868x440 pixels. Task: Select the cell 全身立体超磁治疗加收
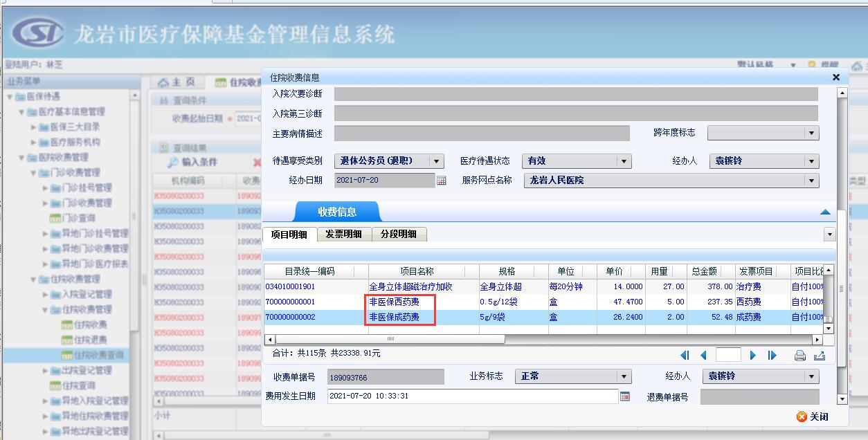coord(424,286)
